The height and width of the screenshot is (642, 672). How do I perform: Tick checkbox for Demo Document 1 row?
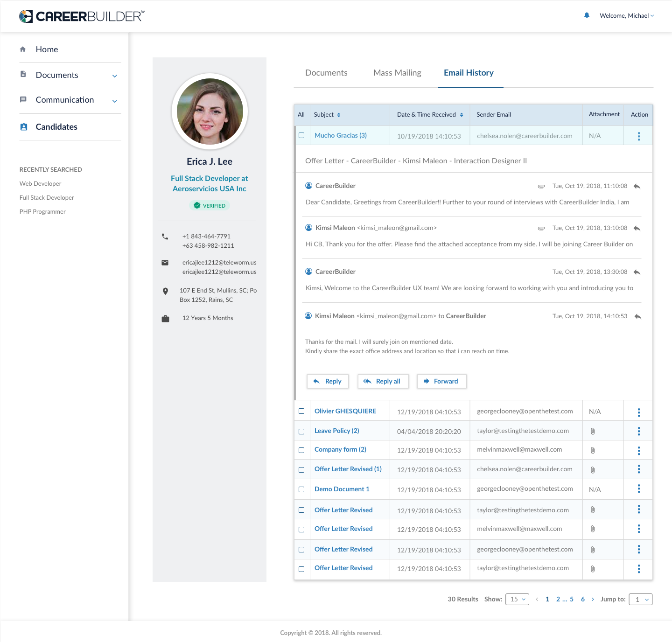pos(301,489)
